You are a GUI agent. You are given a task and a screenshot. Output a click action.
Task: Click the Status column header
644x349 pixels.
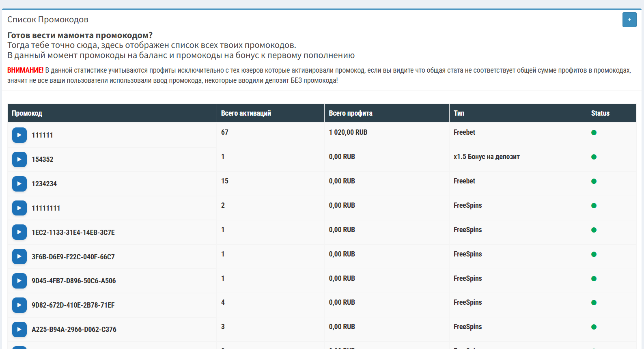pos(600,113)
